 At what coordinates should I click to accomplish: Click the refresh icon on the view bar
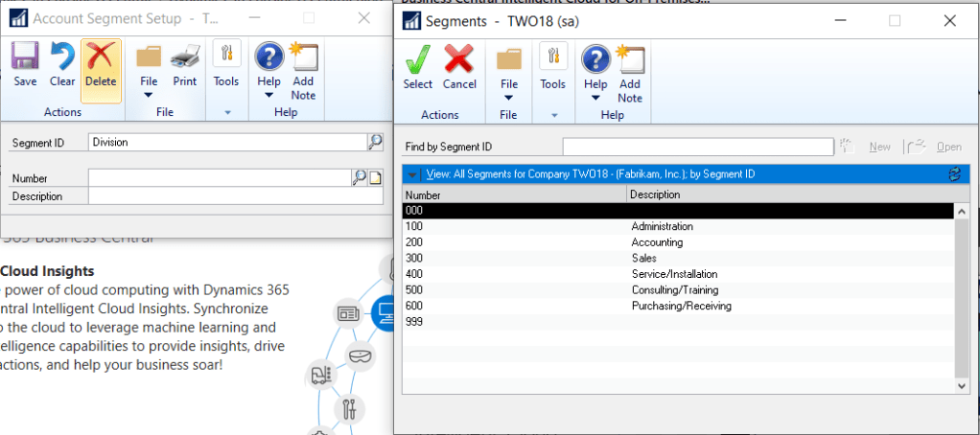tap(954, 174)
